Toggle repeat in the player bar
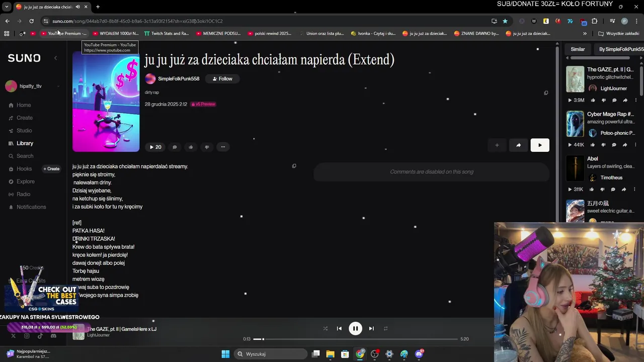Viewport: 644px width, 362px height. click(385, 328)
